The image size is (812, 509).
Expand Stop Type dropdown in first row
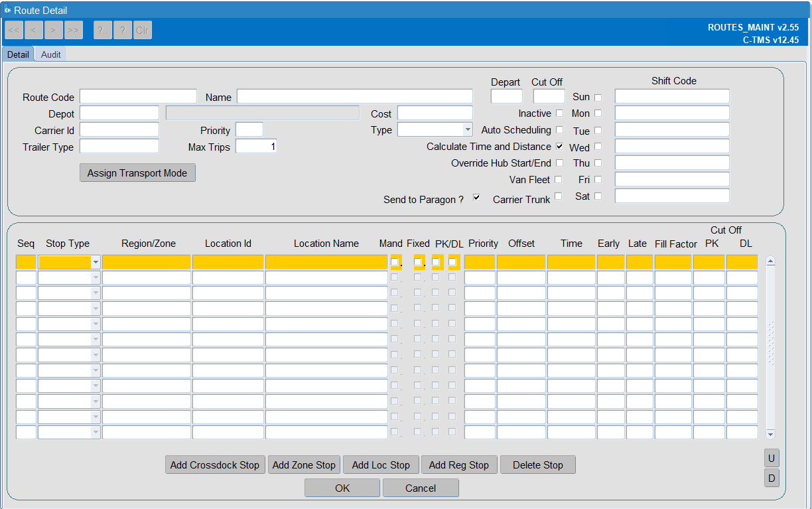[x=96, y=263]
